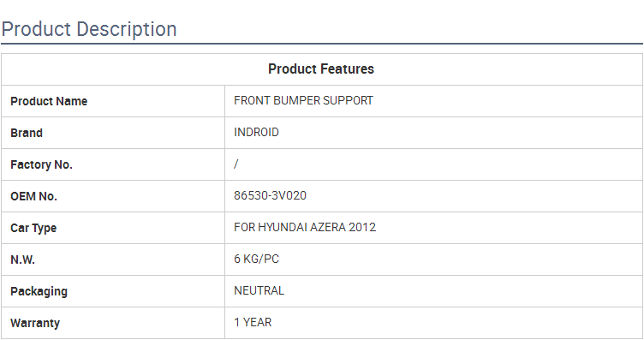Viewport: 644px width, 340px height.
Task: Select FRONT BUMPER SUPPORT text
Action: click(303, 100)
